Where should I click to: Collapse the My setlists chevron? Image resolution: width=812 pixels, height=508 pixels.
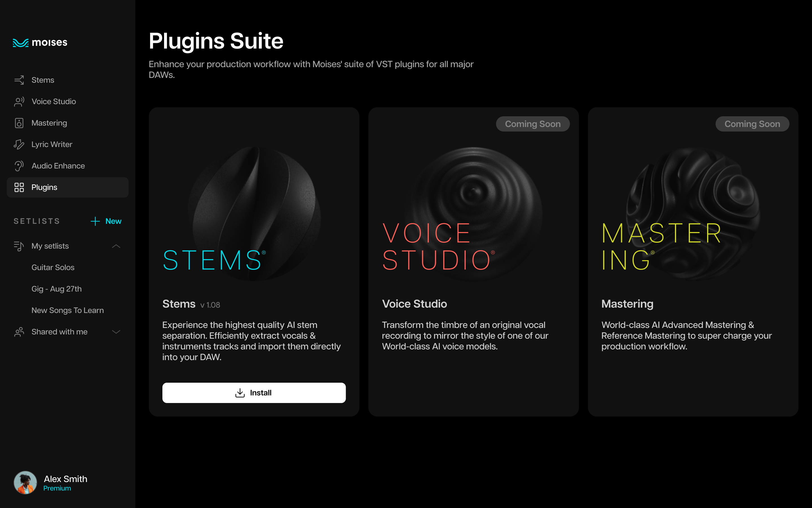pyautogui.click(x=116, y=246)
